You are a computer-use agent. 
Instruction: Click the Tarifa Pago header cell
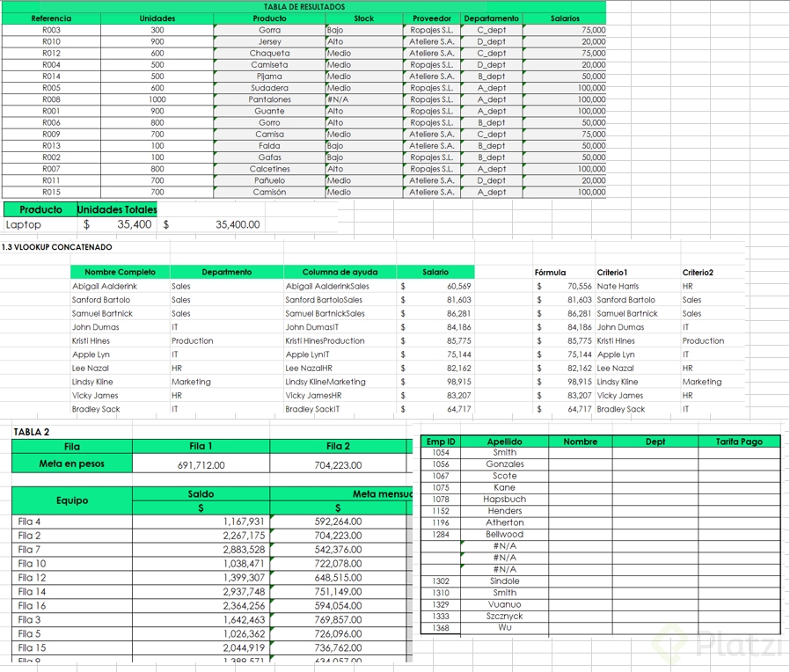tap(739, 442)
